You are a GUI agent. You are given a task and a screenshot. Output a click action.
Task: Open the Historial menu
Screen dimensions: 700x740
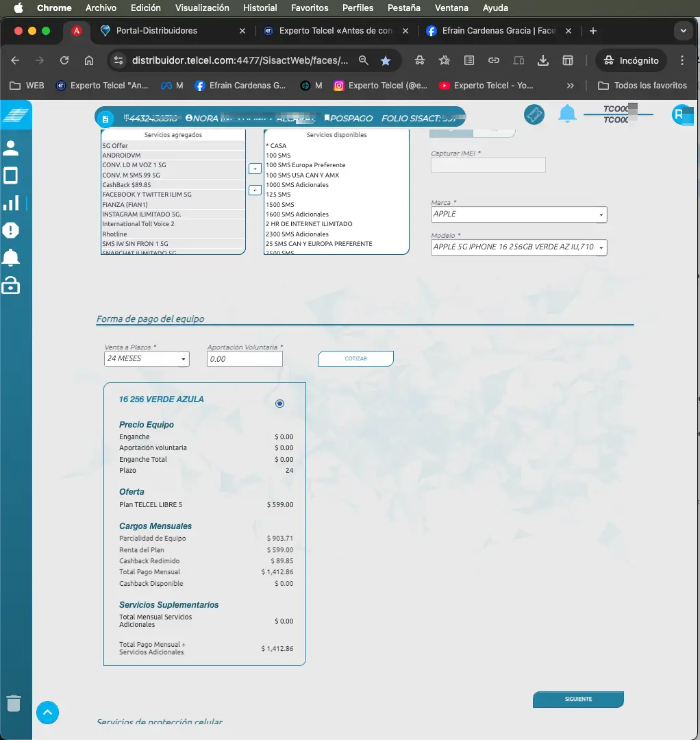(260, 8)
